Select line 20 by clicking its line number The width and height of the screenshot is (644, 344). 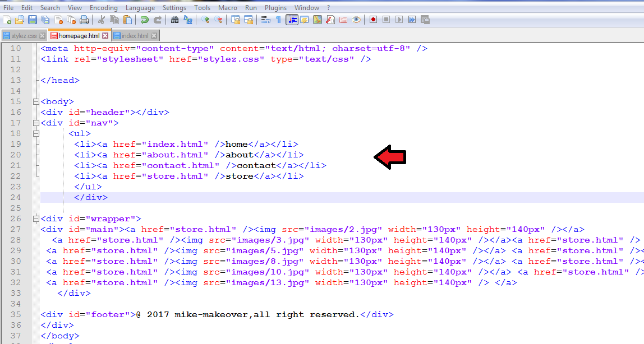[16, 155]
